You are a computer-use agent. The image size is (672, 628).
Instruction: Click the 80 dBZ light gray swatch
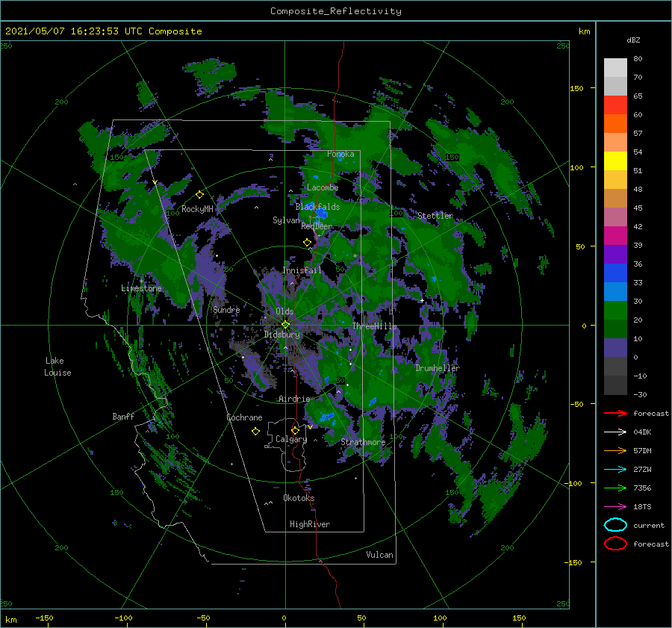click(615, 67)
